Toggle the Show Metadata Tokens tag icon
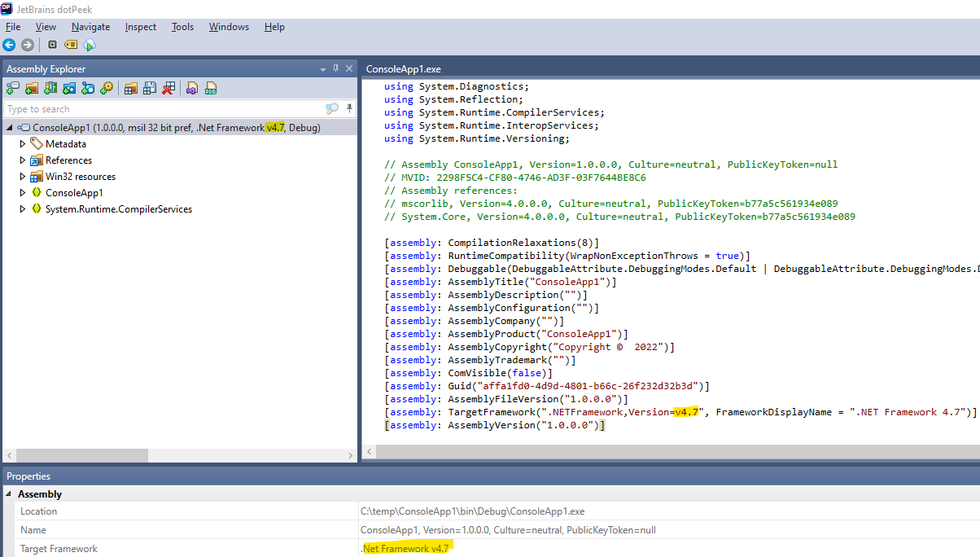The width and height of the screenshot is (980, 557). [71, 45]
